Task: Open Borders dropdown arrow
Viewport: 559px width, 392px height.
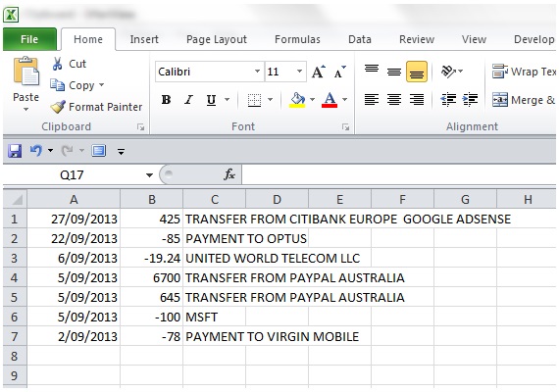Action: 271,99
